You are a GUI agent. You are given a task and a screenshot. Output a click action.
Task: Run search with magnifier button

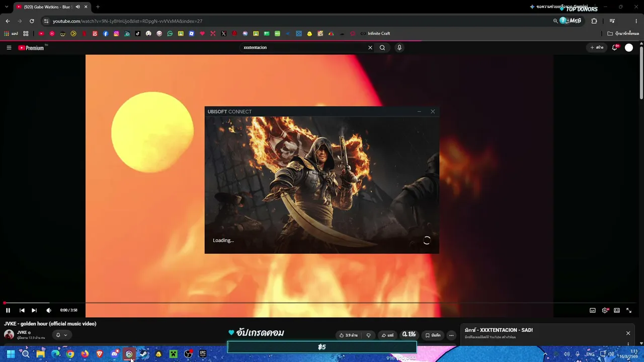point(382,48)
